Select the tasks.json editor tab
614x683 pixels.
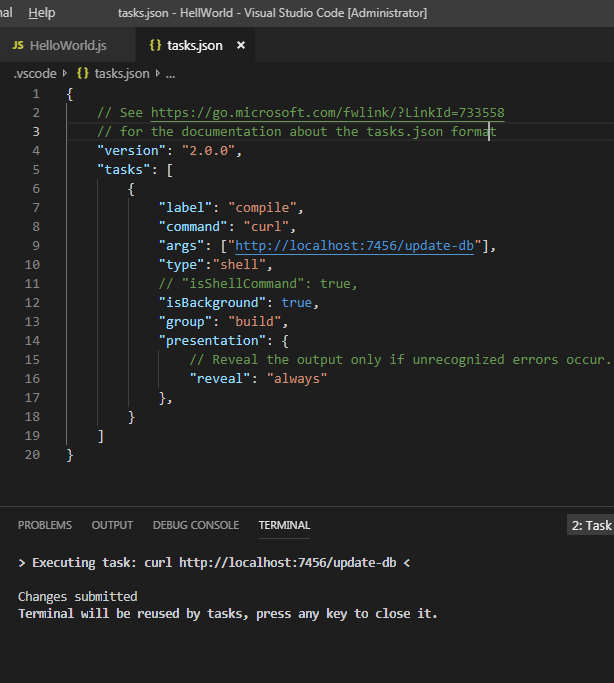tap(194, 46)
